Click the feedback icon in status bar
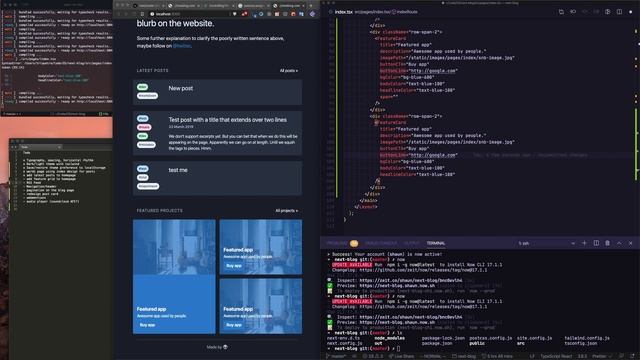 click(x=621, y=356)
